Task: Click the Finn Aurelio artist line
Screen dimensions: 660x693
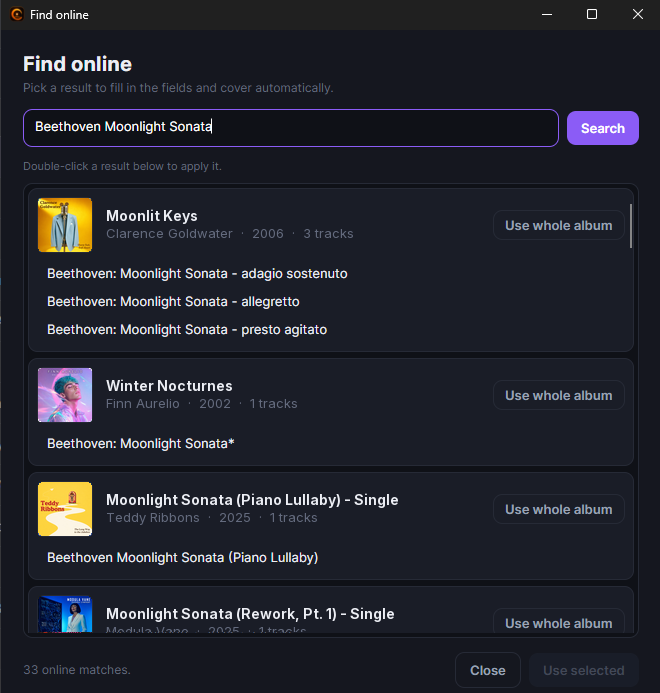Action: (x=202, y=404)
